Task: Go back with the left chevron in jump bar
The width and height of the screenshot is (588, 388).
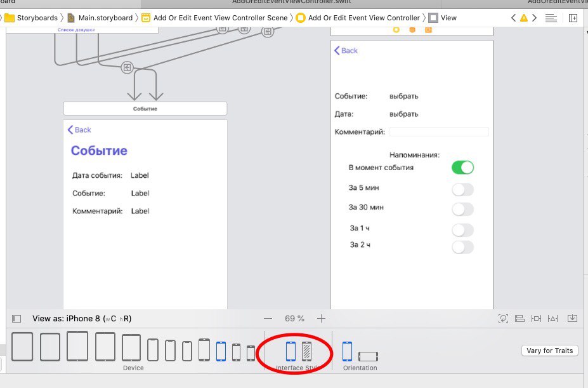Action: pos(513,18)
